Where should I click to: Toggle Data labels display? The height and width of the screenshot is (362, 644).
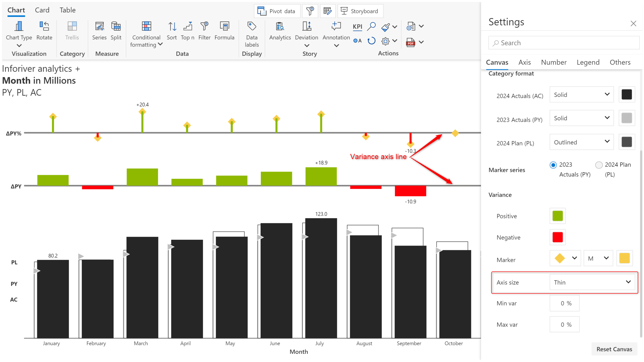click(252, 34)
